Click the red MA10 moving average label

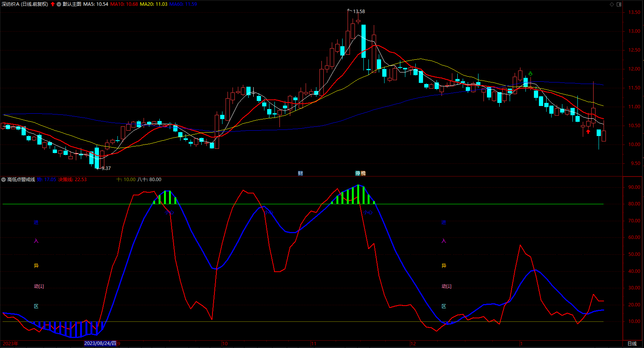(124, 4)
